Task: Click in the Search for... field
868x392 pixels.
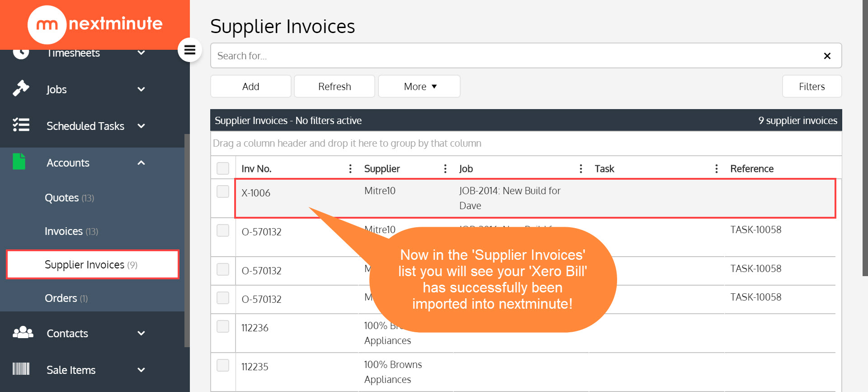Action: click(515, 56)
